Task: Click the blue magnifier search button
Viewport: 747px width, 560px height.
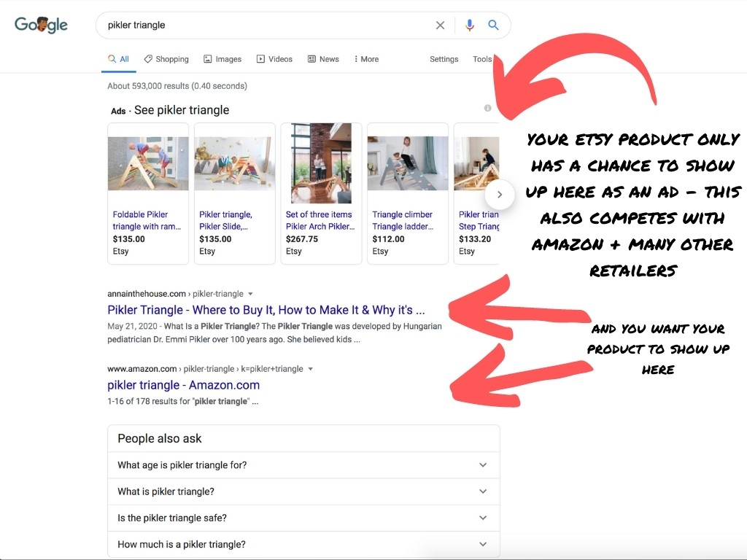Action: coord(494,26)
